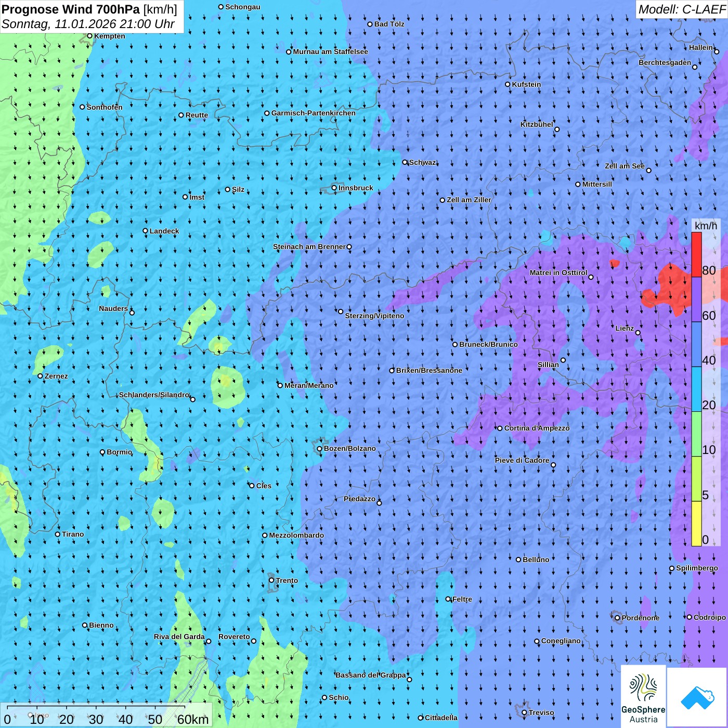Click the Matrei in Osttirol label
This screenshot has width=728, height=728.
click(x=558, y=272)
